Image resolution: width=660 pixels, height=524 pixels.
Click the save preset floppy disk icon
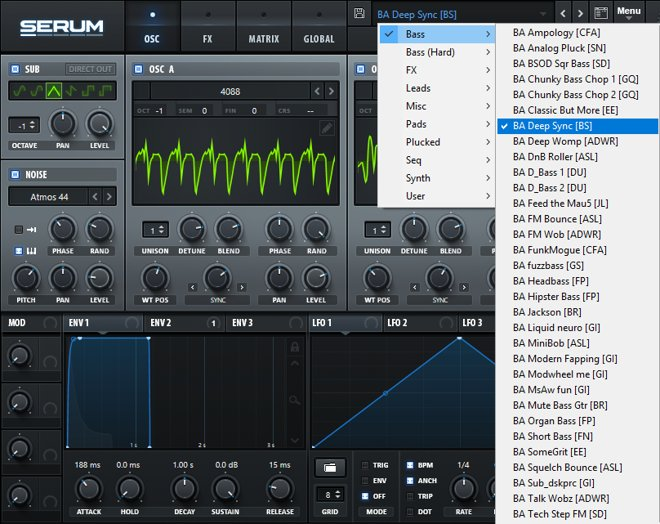click(359, 13)
